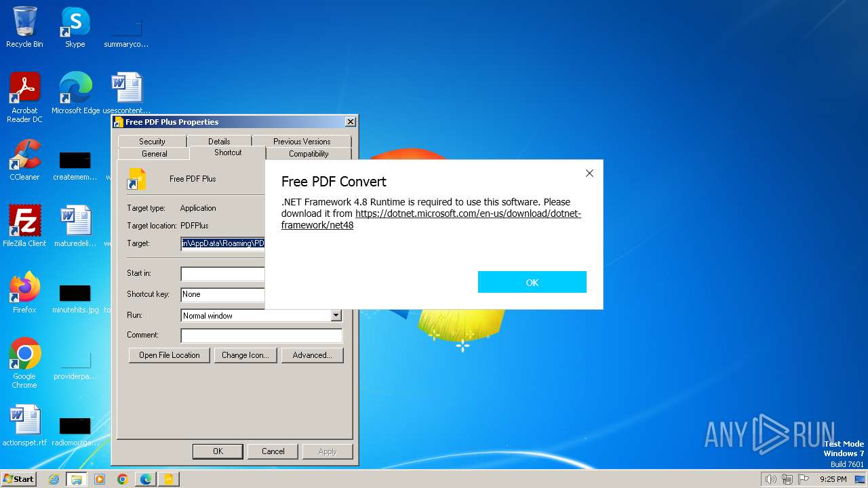Select the actionspet.rtf document icon
The width and height of the screenshot is (868, 488).
pyautogui.click(x=24, y=425)
